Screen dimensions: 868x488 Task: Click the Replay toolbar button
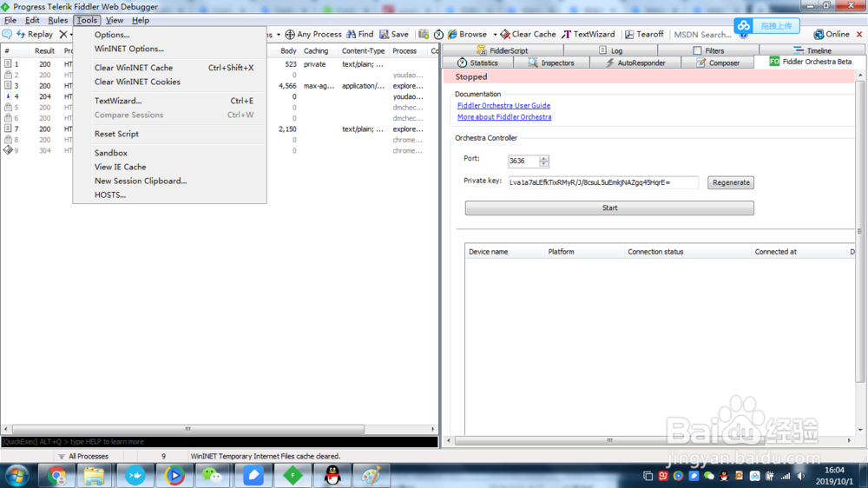tap(35, 35)
